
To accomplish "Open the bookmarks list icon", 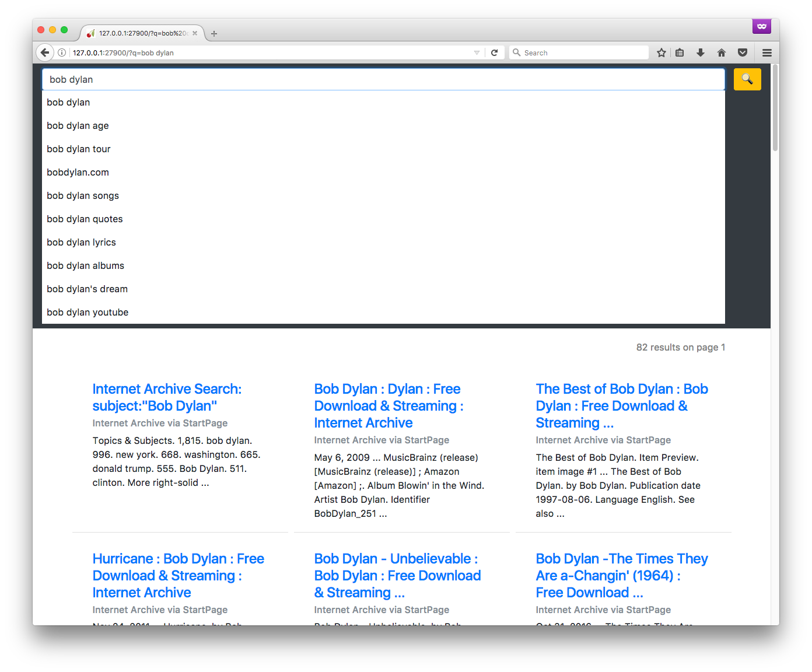I will [680, 52].
